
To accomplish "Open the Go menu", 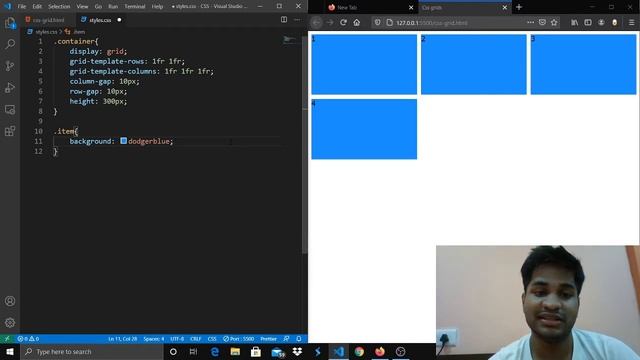I will coord(98,7).
